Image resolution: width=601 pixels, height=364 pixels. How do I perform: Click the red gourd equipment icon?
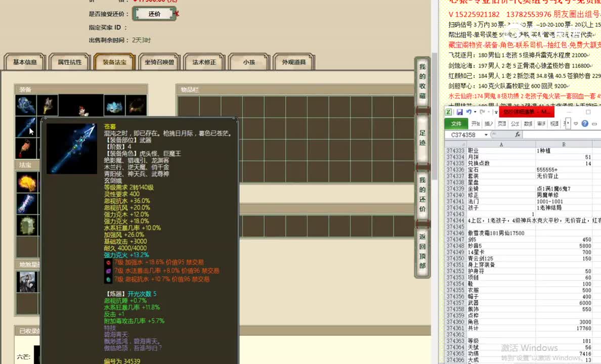[x=25, y=147]
